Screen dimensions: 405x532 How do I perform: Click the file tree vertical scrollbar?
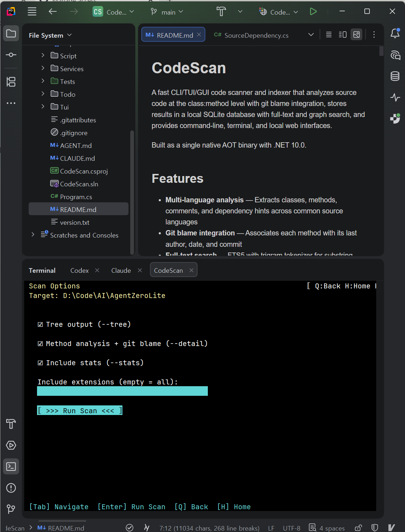point(132,192)
